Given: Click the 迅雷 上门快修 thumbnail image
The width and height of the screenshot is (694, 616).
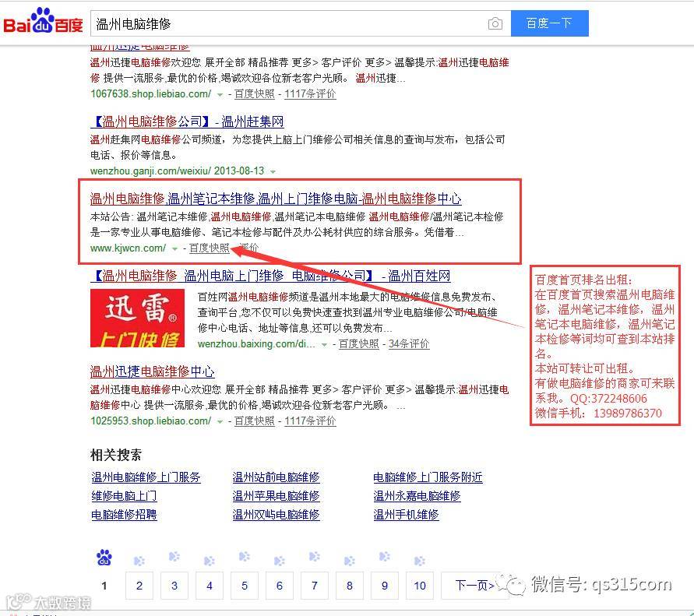Looking at the screenshot, I should point(137,319).
